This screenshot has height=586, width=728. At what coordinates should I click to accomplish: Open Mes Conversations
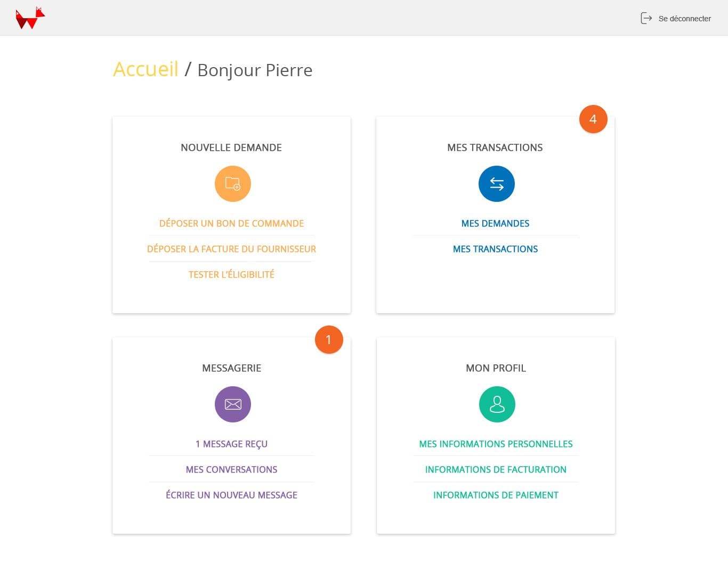click(x=231, y=470)
